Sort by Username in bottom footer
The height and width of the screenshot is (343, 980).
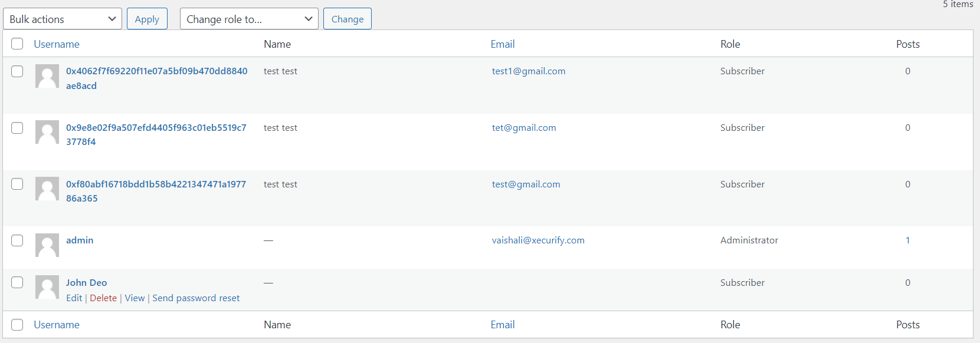57,325
